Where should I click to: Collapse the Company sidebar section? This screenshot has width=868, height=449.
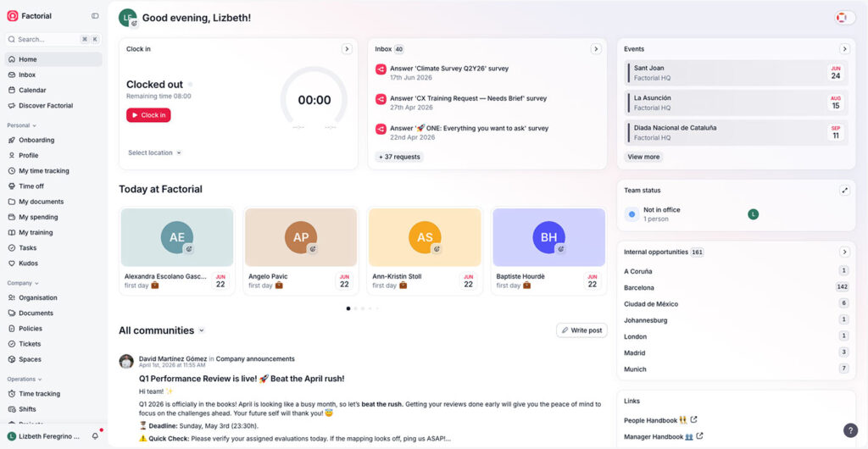click(23, 283)
